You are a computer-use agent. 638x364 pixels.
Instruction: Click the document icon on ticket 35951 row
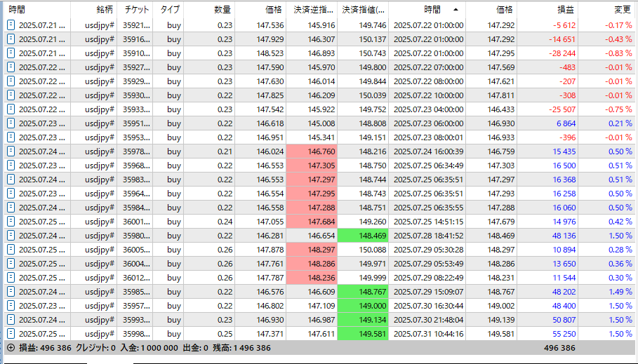pyautogui.click(x=11, y=123)
